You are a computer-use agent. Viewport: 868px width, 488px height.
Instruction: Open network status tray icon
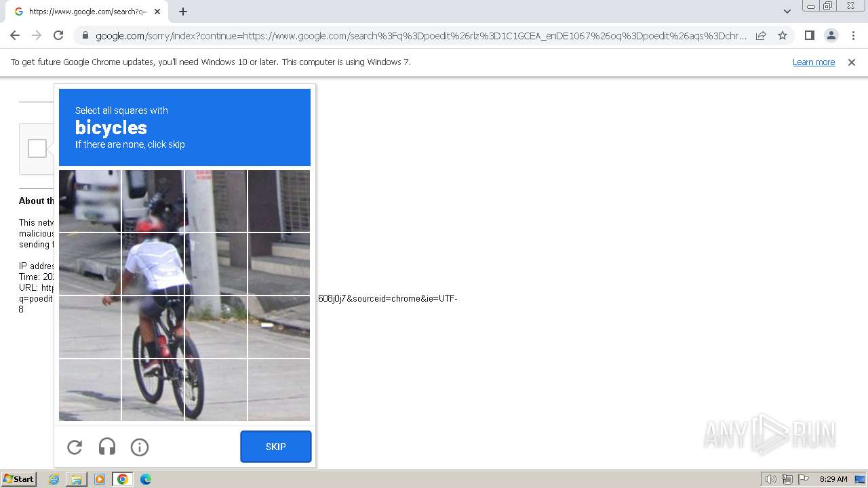point(787,479)
